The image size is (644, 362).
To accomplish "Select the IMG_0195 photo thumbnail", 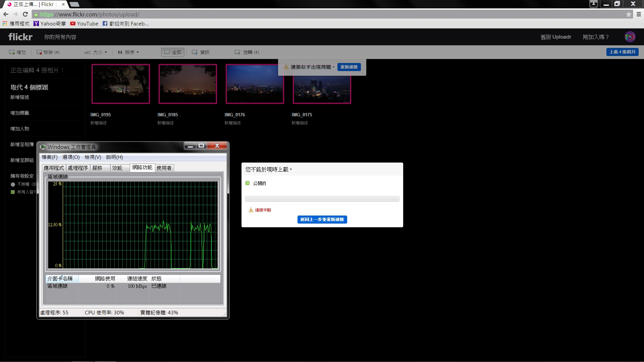I will coord(121,84).
